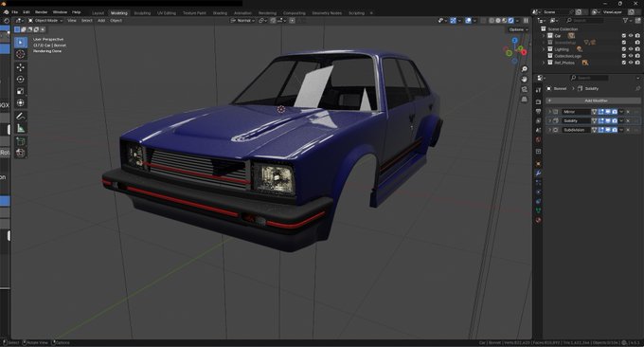Viewport: 644px width, 347px height.
Task: Switch to the UV Editing workspace tab
Action: [167, 13]
